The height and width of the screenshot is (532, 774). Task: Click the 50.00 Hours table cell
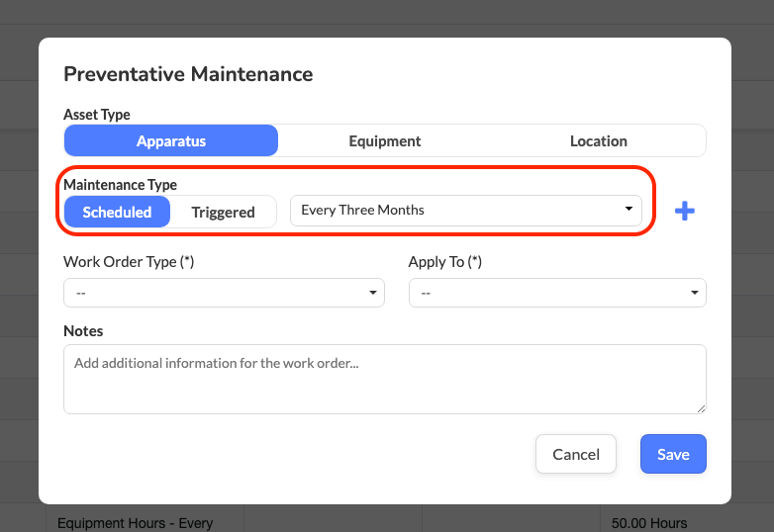[650, 522]
